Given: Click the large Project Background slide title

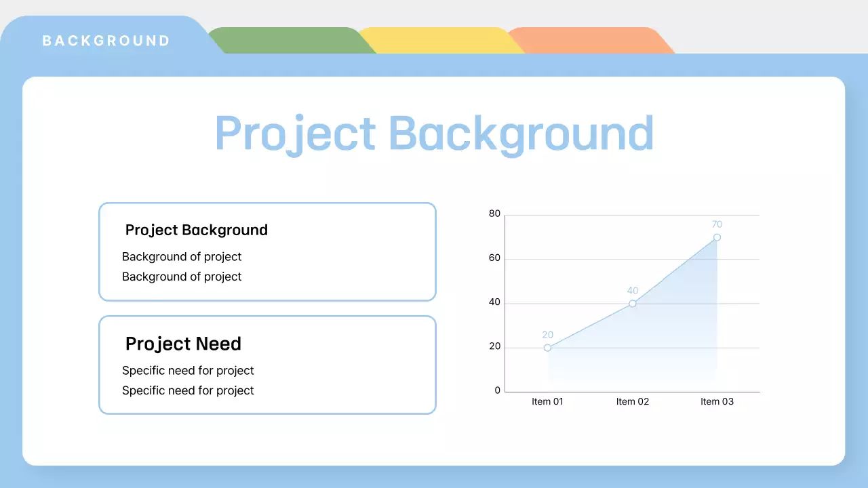Looking at the screenshot, I should pos(434,133).
